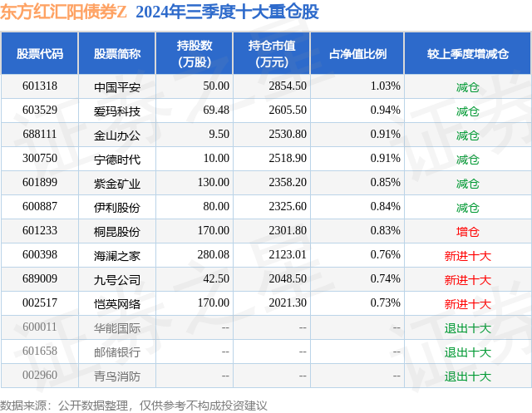
Task: Open stock code 601318
Action: [x=40, y=86]
